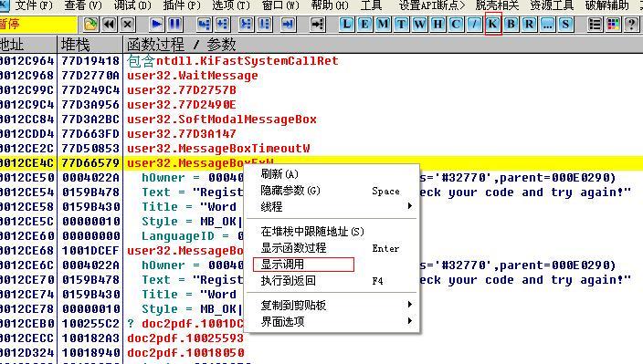This screenshot has width=643, height=364.
Task: Click the Step over toolbar icon
Action: [x=222, y=24]
